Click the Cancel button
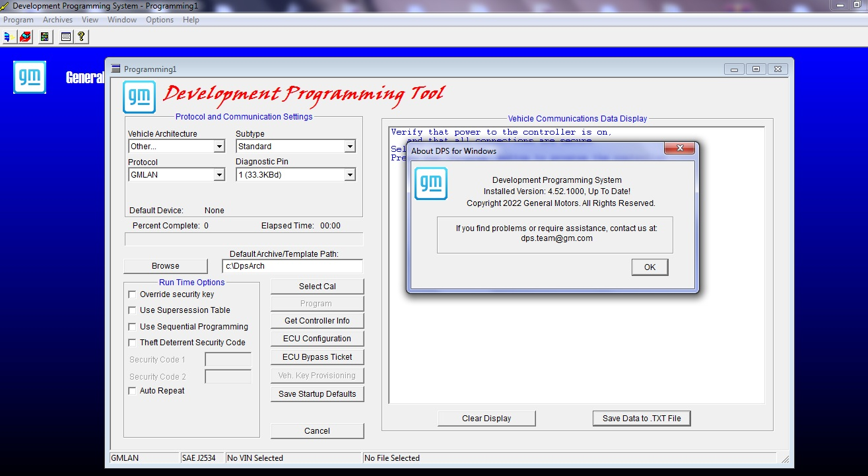868x476 pixels. click(x=317, y=431)
